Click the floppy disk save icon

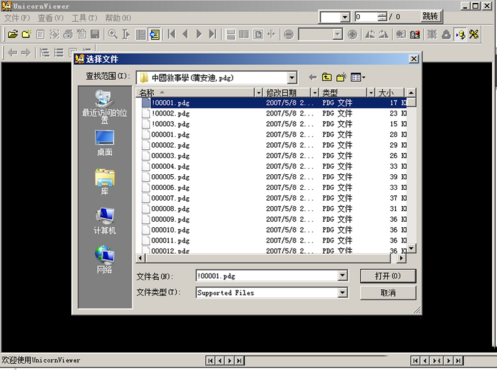[x=95, y=34]
